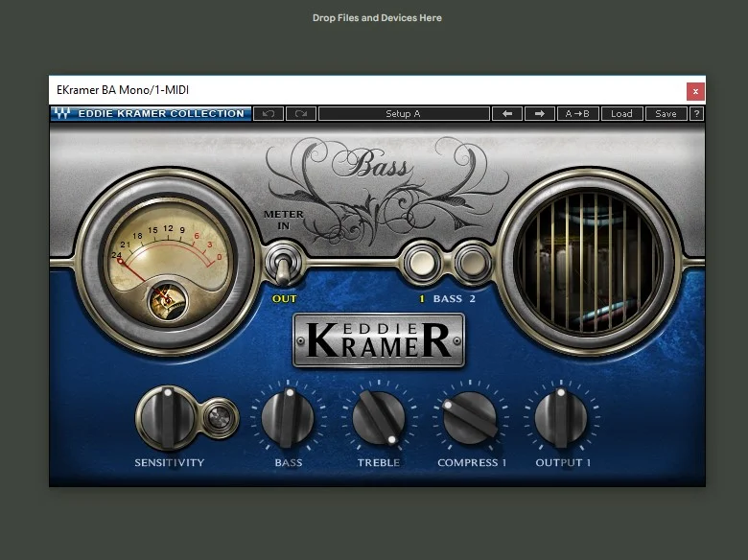Click the Sensitivity knob

tap(168, 418)
